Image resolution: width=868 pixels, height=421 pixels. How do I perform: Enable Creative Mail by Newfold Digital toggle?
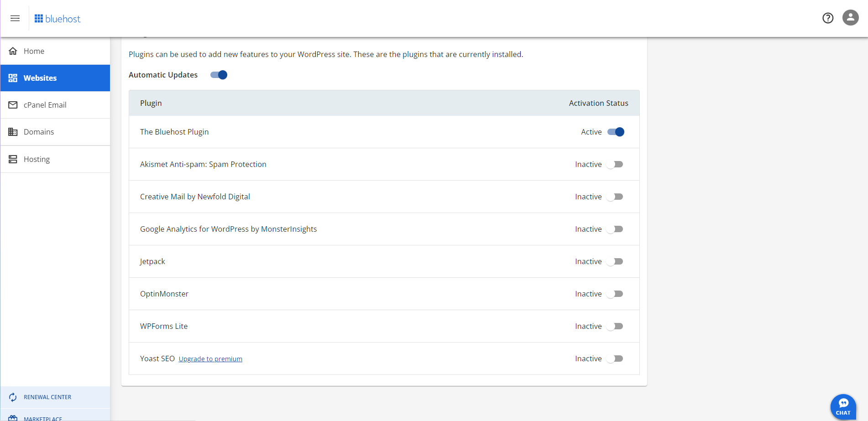615,197
